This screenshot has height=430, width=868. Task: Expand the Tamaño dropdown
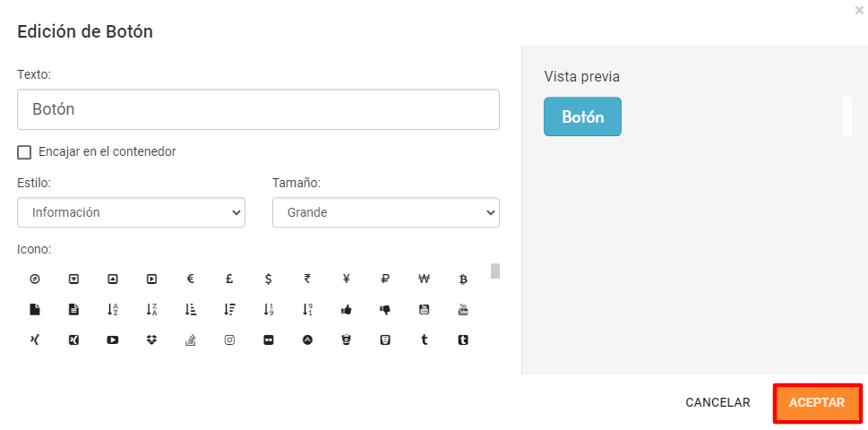(385, 212)
